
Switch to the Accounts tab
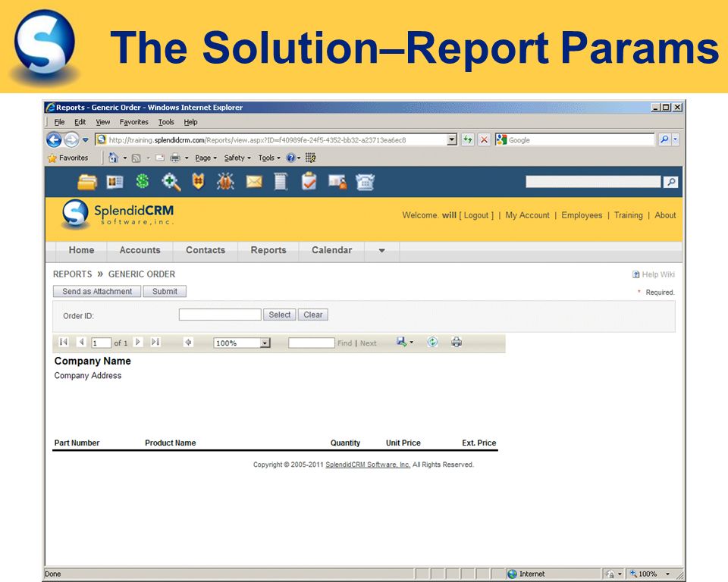pyautogui.click(x=140, y=250)
